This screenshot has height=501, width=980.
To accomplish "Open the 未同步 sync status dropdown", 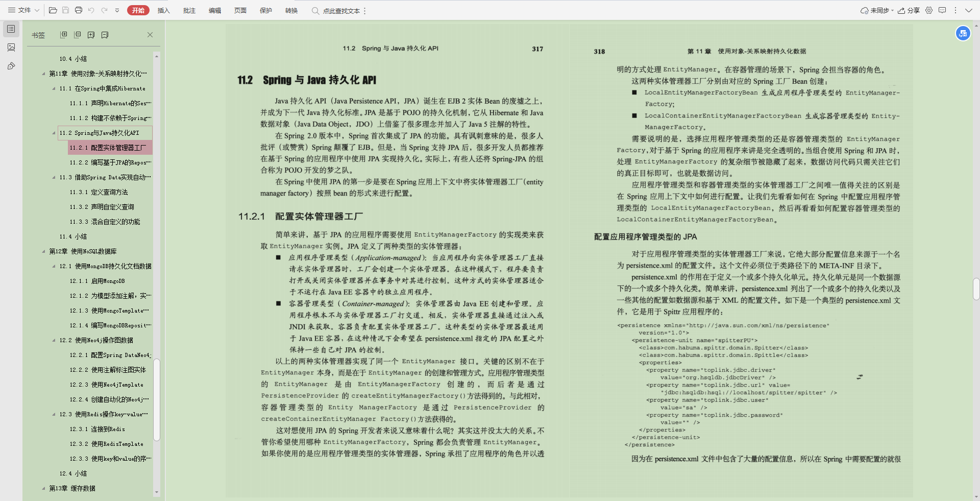I will pyautogui.click(x=892, y=10).
